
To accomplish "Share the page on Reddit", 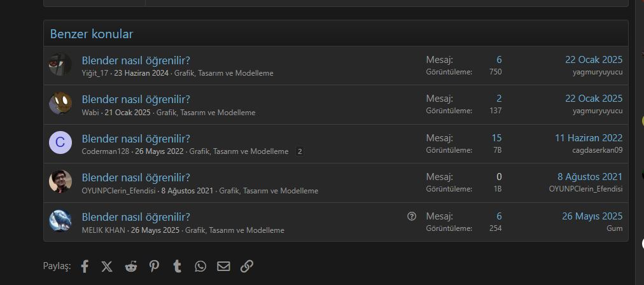I will [130, 266].
